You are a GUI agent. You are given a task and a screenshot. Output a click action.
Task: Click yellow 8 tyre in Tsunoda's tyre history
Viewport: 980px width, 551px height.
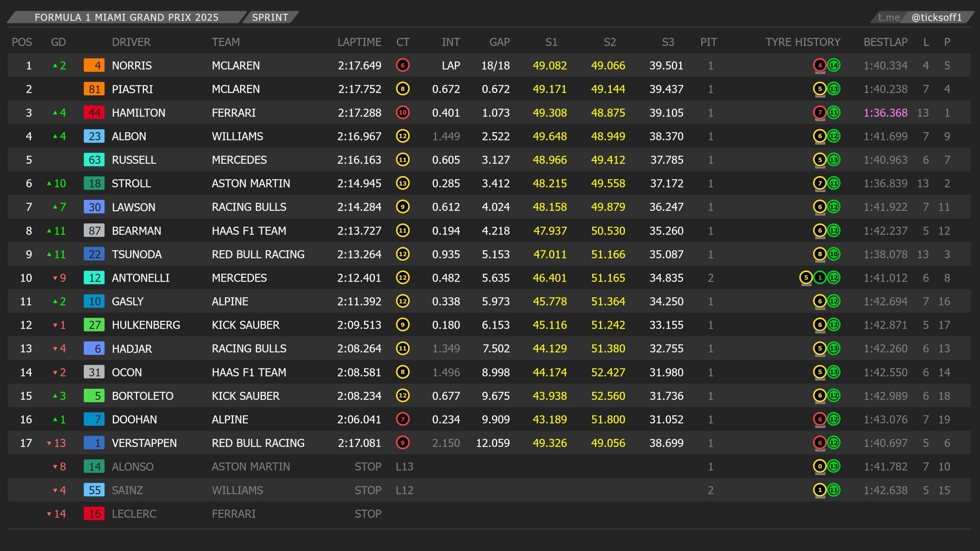[x=820, y=254]
